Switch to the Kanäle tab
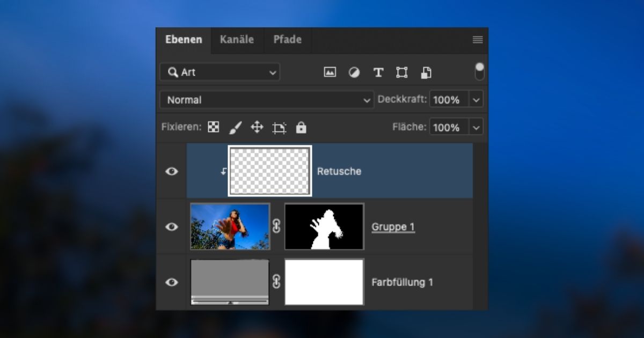 point(237,40)
